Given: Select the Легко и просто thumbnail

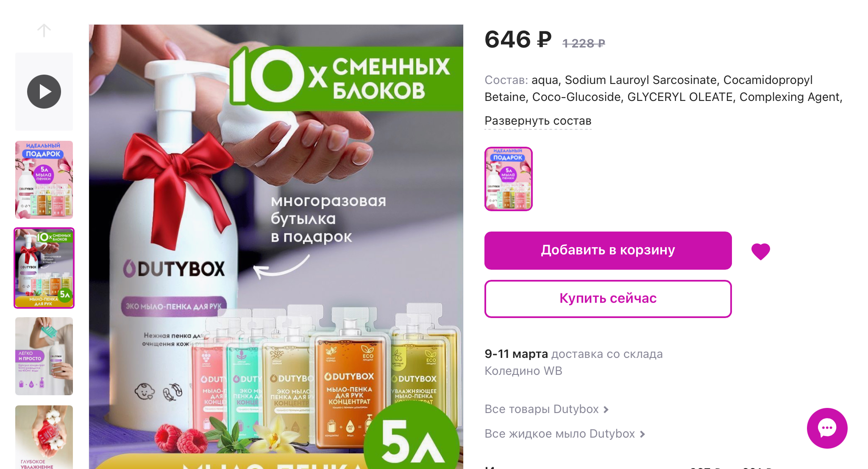Looking at the screenshot, I should point(44,356).
